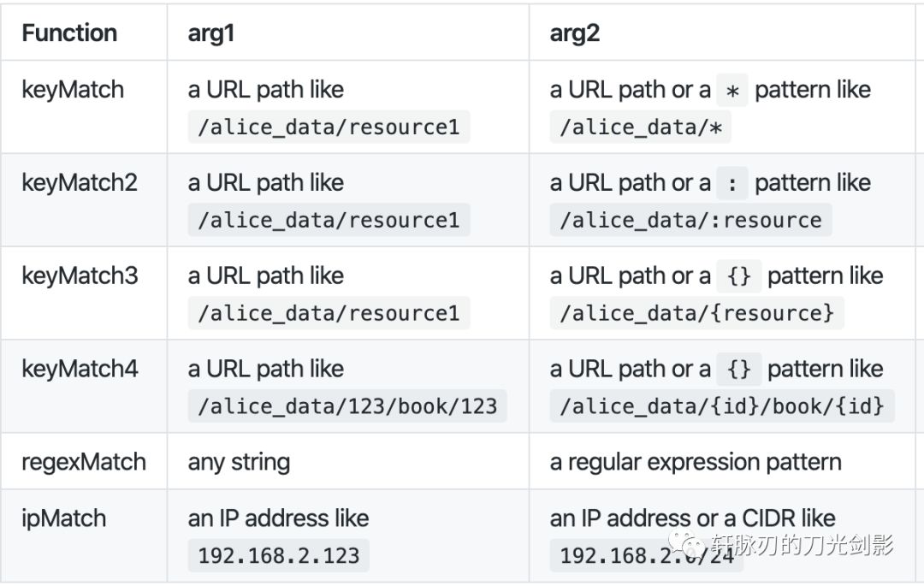Click the "any string" cell text
Screen dimensions: 924x586
[239, 462]
